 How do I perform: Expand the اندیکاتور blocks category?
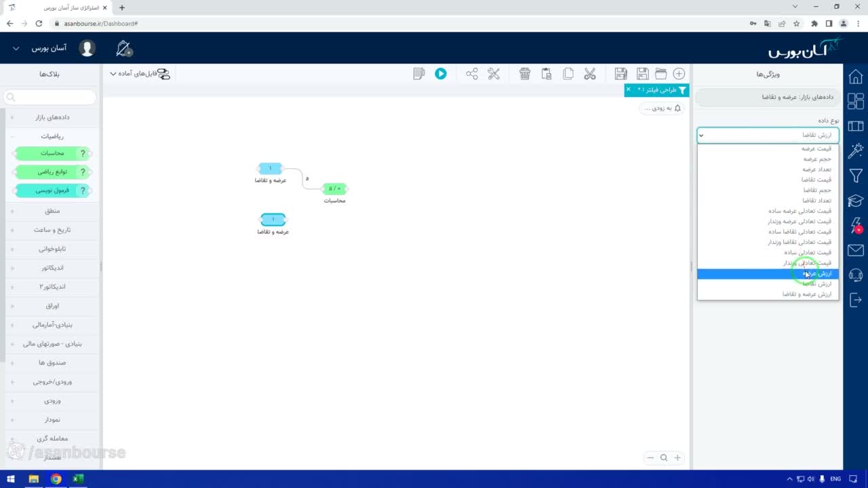[52, 268]
